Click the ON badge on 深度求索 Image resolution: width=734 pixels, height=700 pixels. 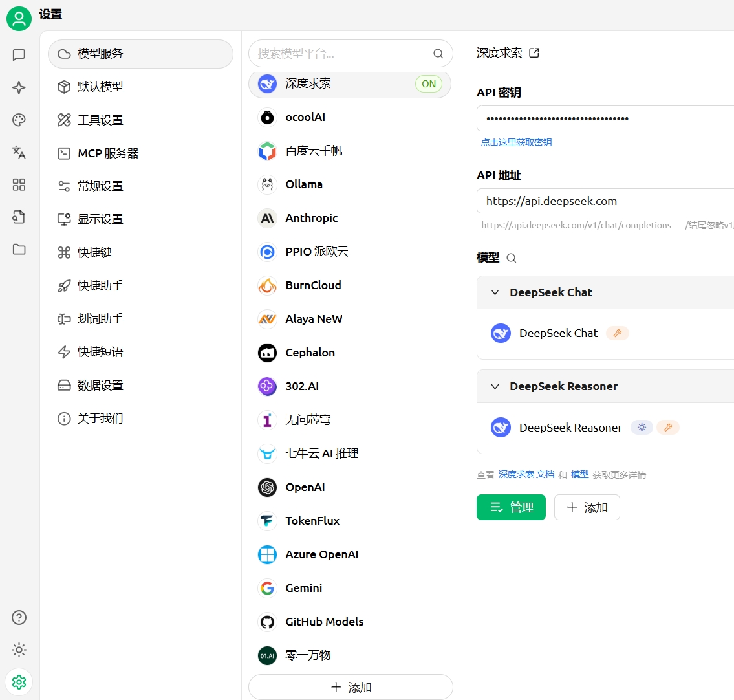[x=429, y=84]
